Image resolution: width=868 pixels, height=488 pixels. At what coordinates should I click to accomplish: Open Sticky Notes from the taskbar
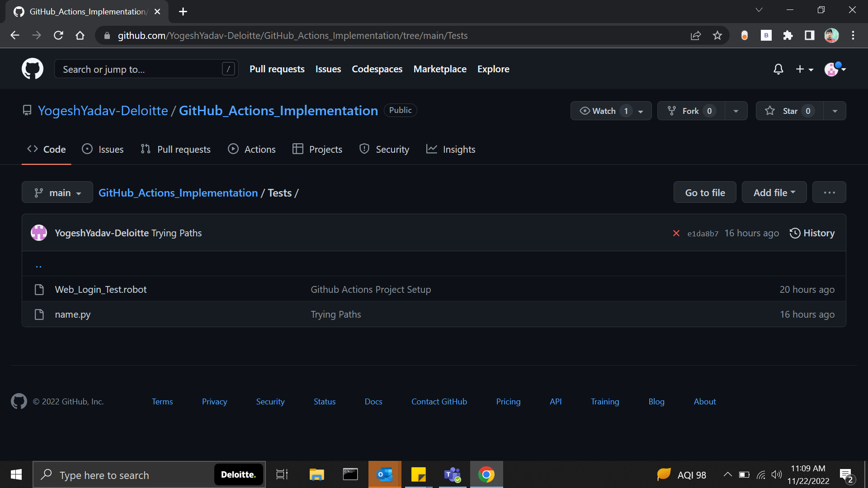[x=419, y=474]
